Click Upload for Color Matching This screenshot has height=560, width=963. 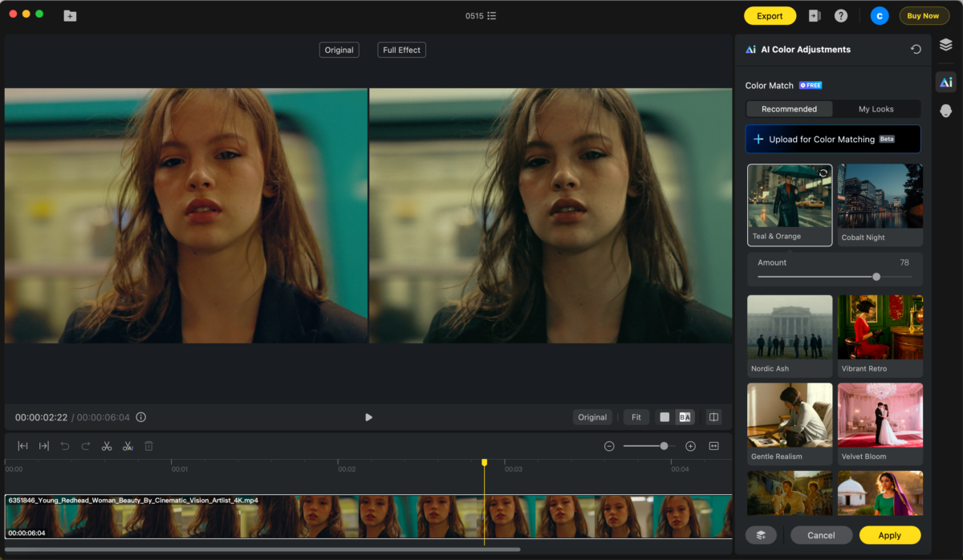(x=833, y=139)
